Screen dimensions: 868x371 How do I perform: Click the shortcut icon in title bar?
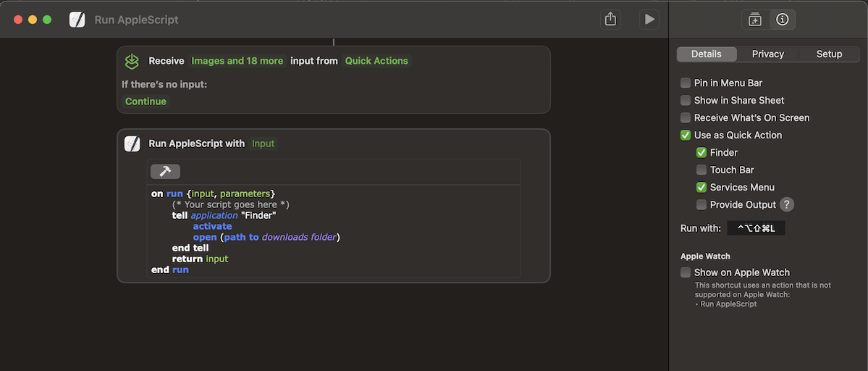(x=77, y=20)
